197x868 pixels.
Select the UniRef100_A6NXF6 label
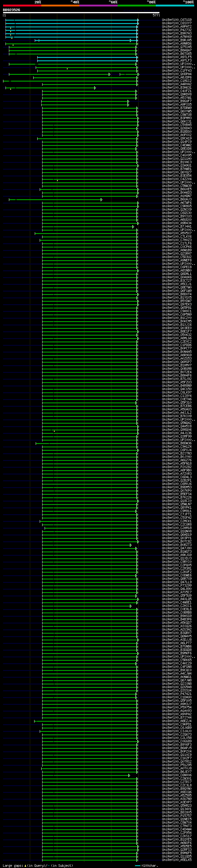(x=177, y=843)
